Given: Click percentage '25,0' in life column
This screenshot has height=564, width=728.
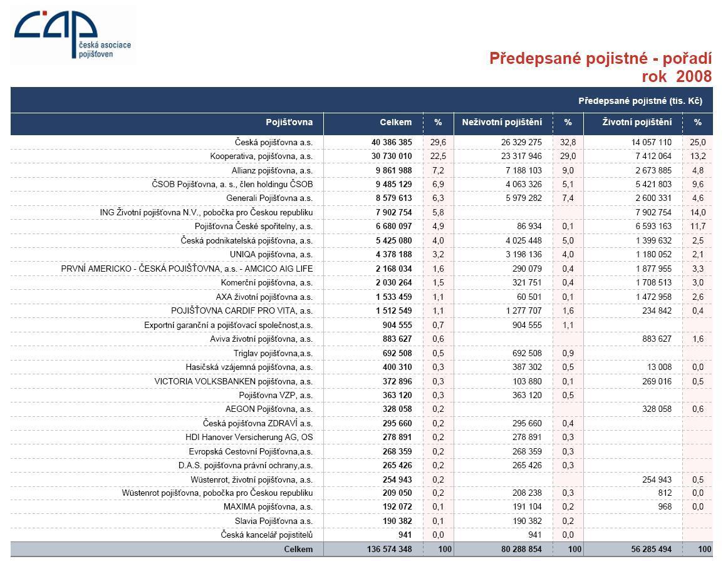Looking at the screenshot, I should coord(698,142).
